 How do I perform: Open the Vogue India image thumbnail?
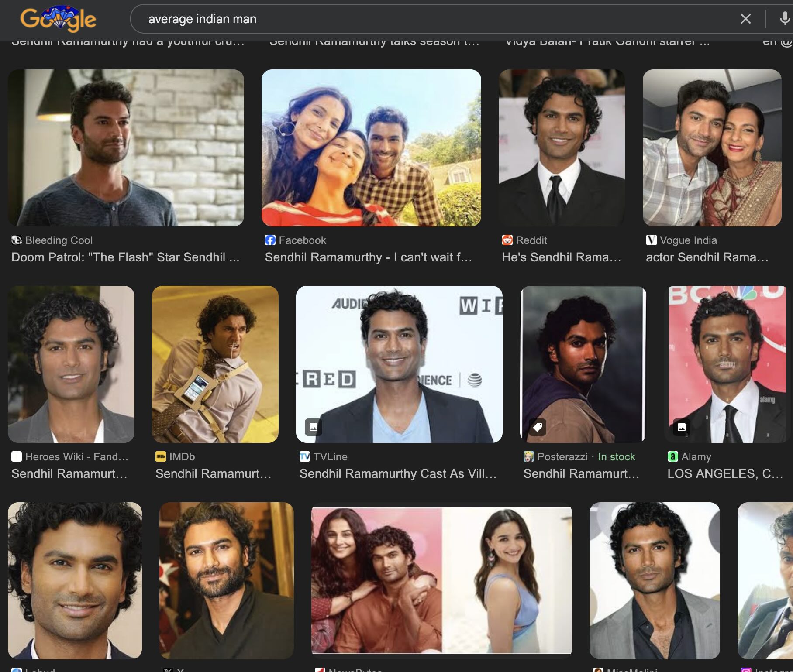pos(712,148)
